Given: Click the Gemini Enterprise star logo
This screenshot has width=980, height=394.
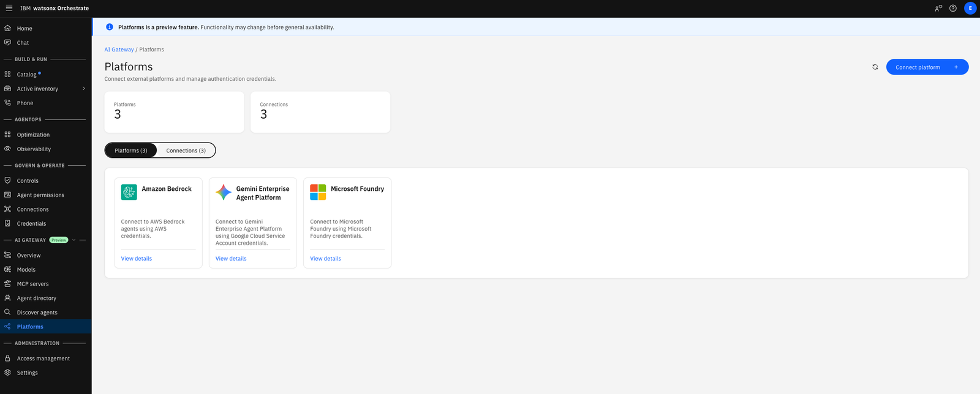Looking at the screenshot, I should click(x=224, y=192).
